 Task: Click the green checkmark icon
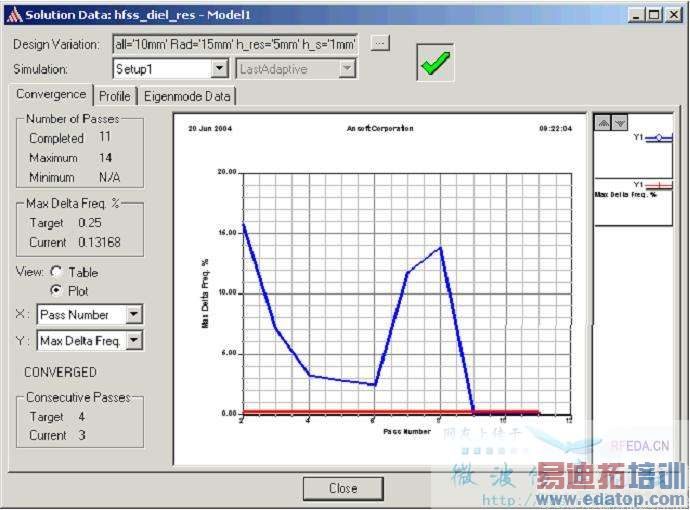pyautogui.click(x=435, y=62)
